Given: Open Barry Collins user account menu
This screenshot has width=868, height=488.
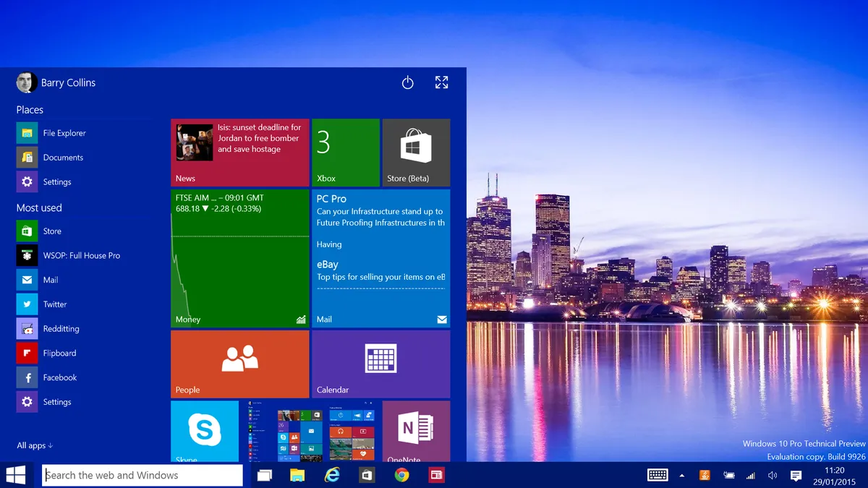Looking at the screenshot, I should pos(56,82).
